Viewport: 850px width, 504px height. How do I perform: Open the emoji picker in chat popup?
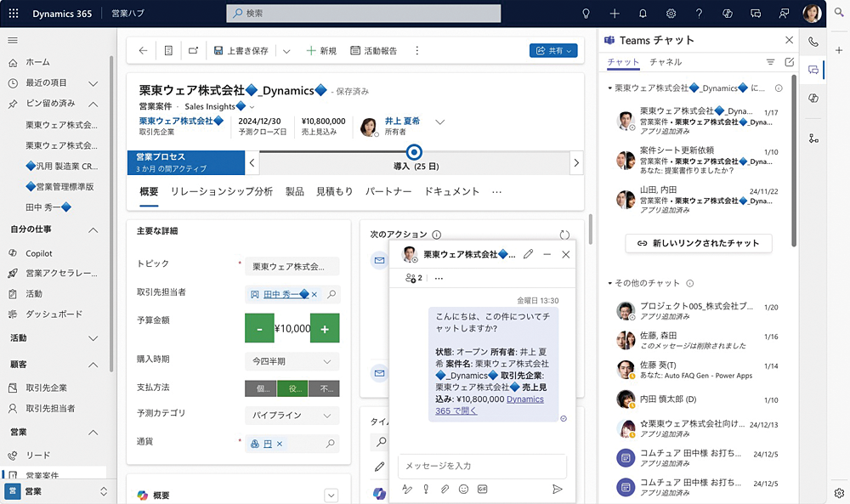pyautogui.click(x=463, y=489)
